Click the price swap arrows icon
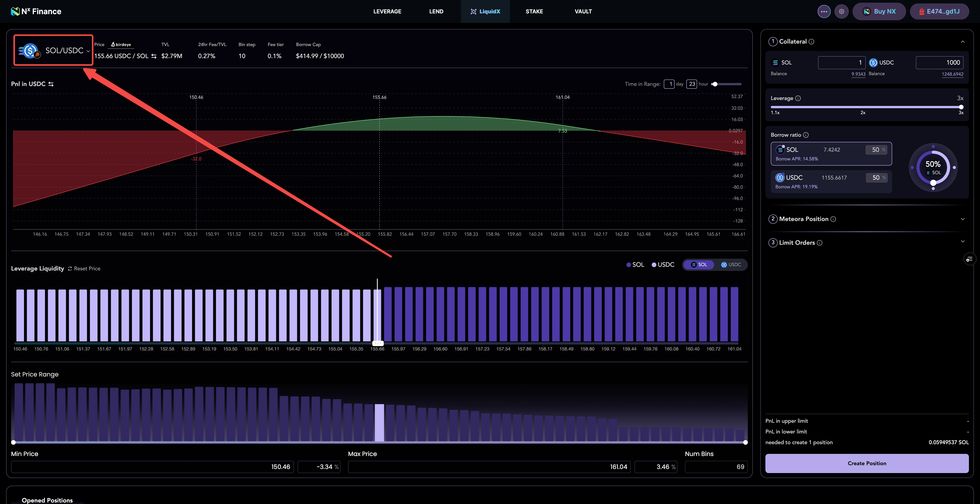This screenshot has width=980, height=504. coord(154,56)
